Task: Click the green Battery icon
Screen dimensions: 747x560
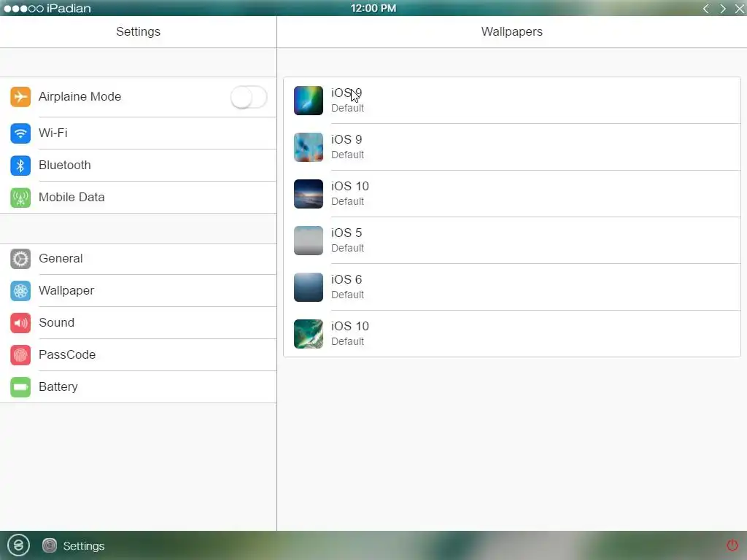Action: (x=20, y=387)
